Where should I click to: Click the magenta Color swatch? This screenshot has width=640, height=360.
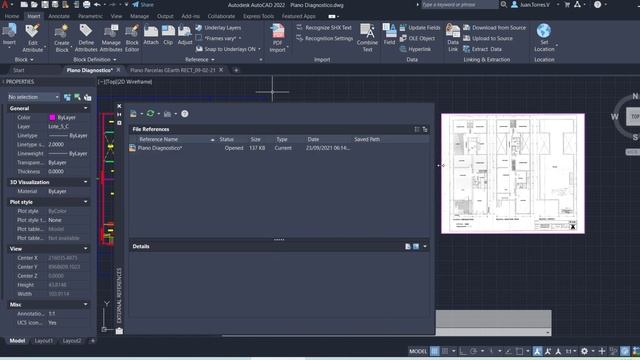click(52, 118)
